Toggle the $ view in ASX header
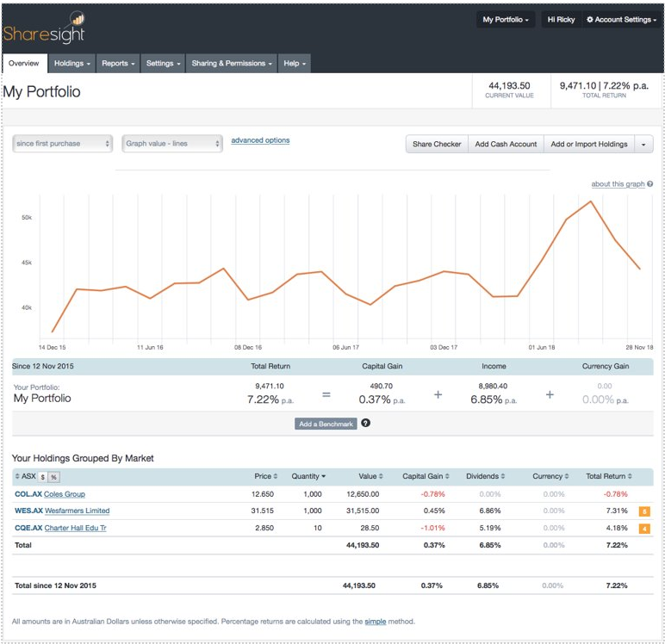Image resolution: width=665 pixels, height=644 pixels. pos(43,476)
